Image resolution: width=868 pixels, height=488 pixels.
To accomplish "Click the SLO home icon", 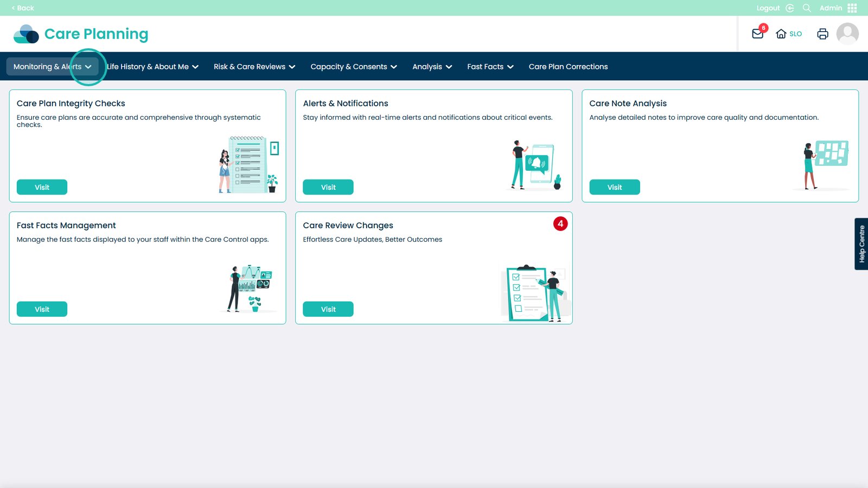I will tap(781, 34).
